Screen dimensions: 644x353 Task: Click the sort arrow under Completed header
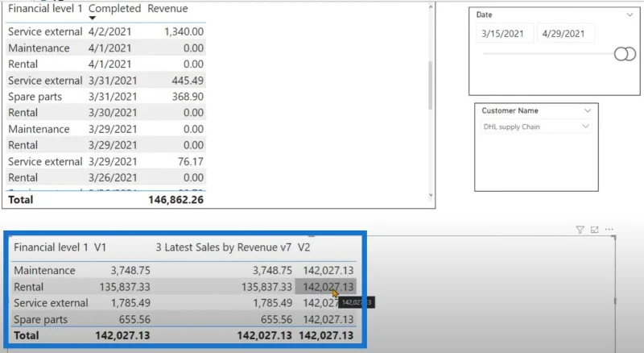tap(93, 18)
